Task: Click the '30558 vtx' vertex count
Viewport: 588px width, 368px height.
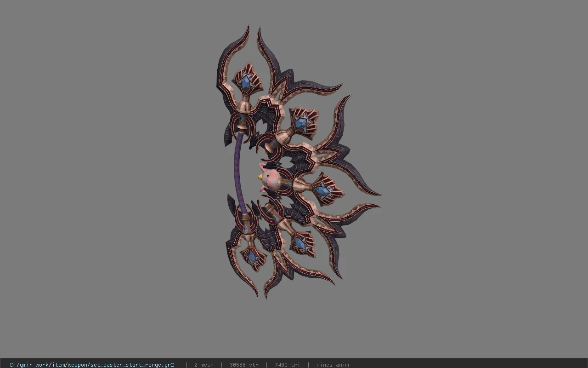Action: coord(244,365)
